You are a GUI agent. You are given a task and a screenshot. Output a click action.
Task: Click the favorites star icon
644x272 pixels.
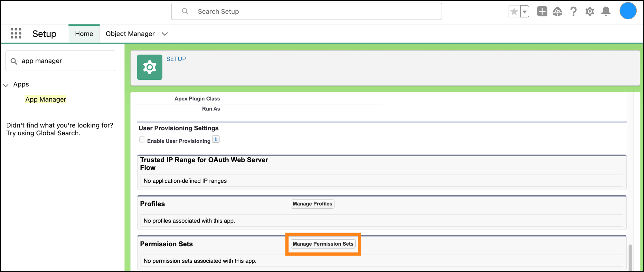click(x=514, y=12)
